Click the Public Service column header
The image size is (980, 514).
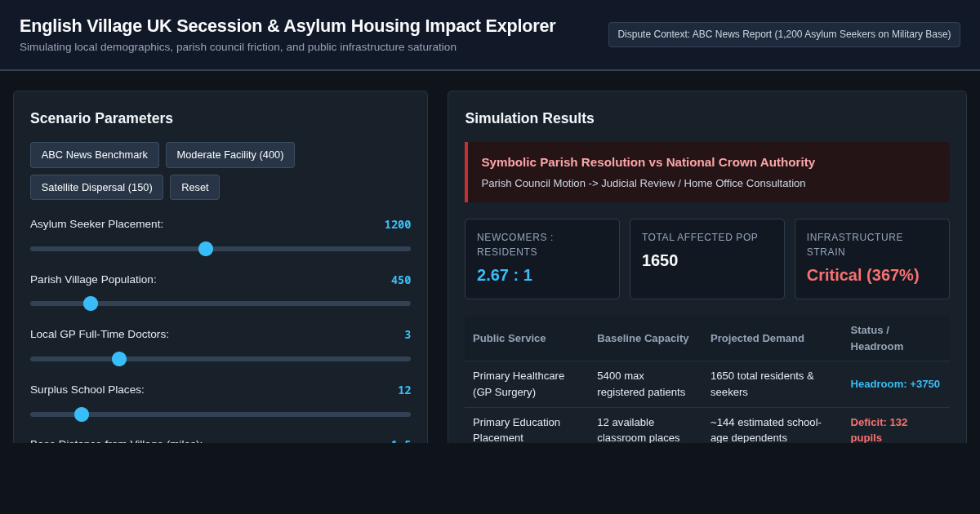(510, 339)
